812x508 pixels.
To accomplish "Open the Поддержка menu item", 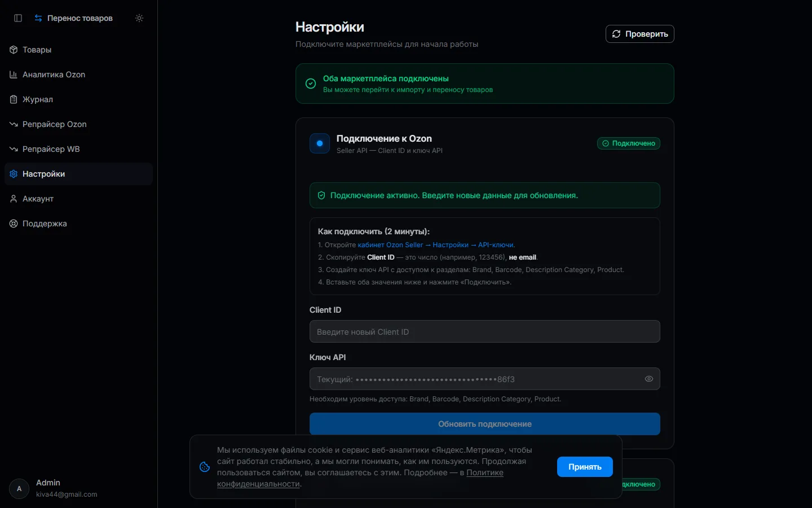I will (x=78, y=224).
